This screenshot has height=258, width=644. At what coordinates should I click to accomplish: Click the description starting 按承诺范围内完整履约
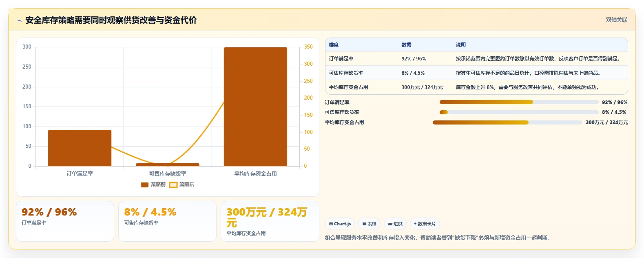[x=539, y=59]
